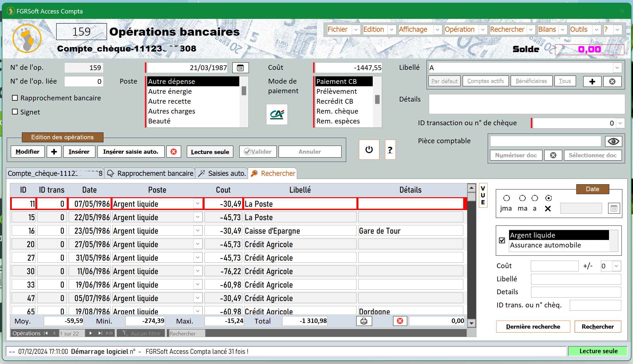The image size is (633, 364).
Task: Open Outils menu dropdown
Action: coord(596,30)
